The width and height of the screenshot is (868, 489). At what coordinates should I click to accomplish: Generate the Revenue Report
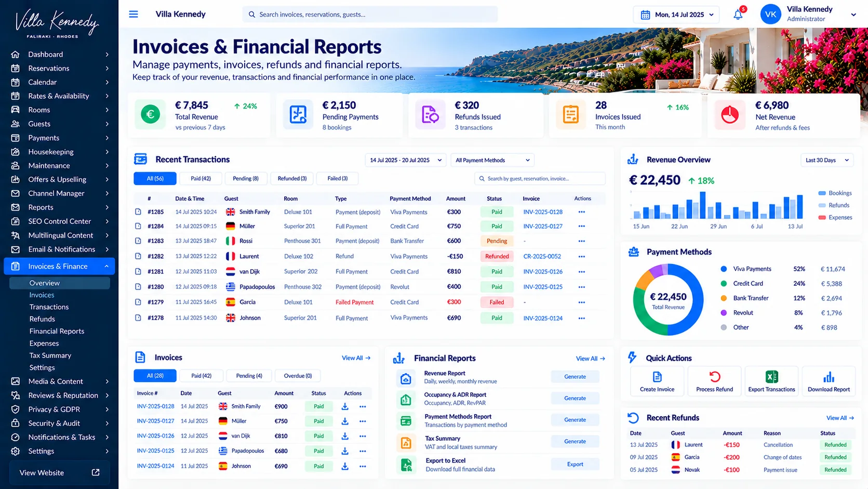(575, 377)
